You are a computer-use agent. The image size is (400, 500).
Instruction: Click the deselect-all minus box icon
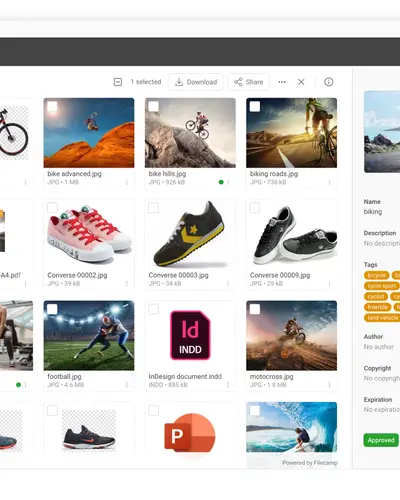(118, 82)
